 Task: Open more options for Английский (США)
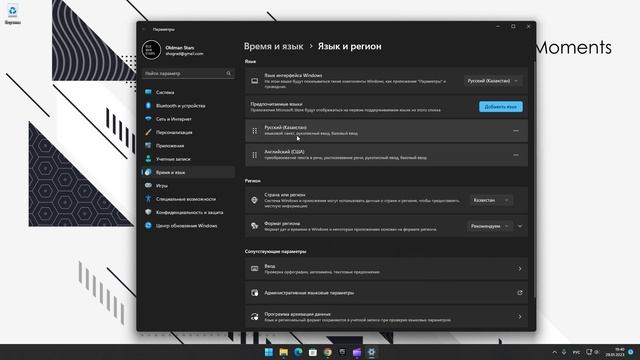pyautogui.click(x=516, y=155)
